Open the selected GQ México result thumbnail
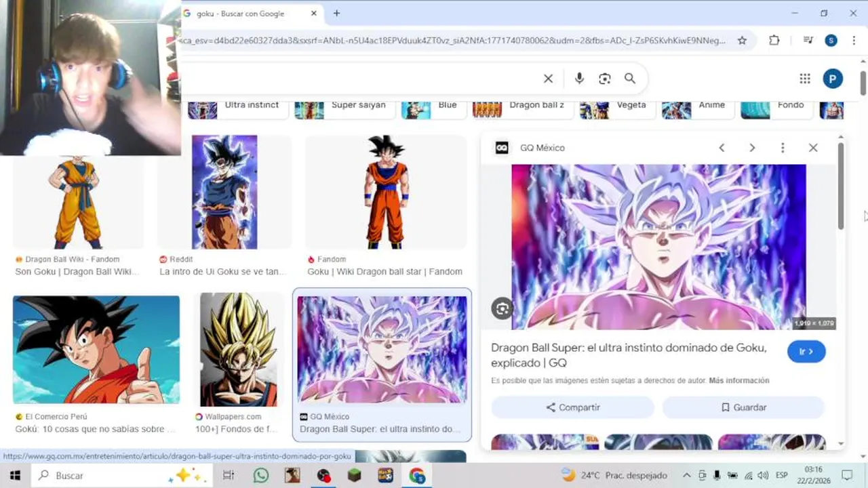Viewport: 868px width, 488px height. coord(382,350)
